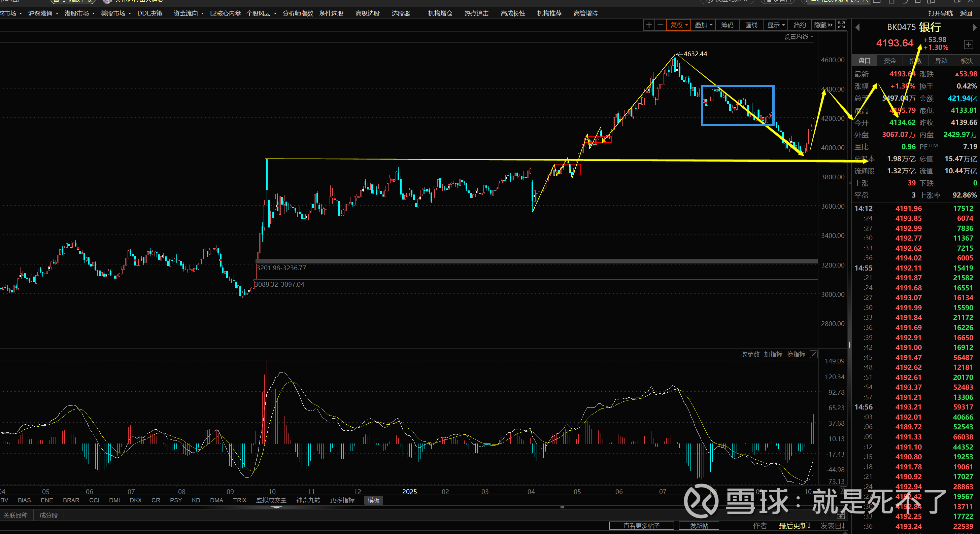Select the KD indicator tab

tap(196, 500)
